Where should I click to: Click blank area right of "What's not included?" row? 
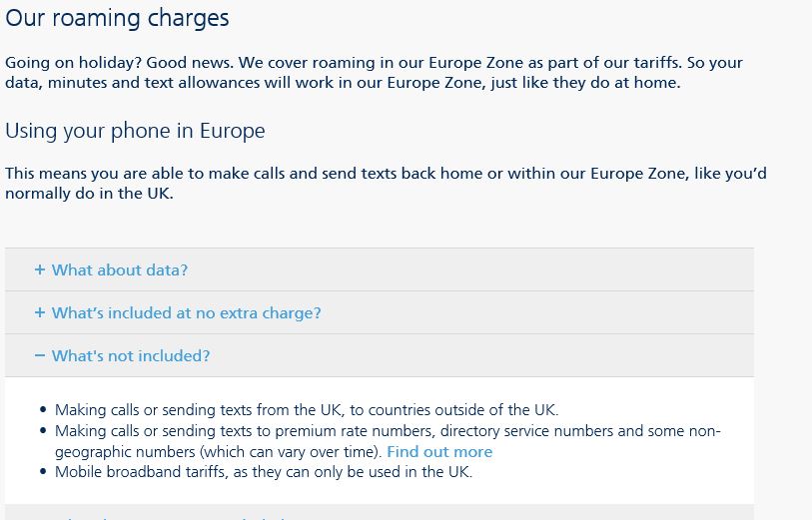[x=499, y=355]
